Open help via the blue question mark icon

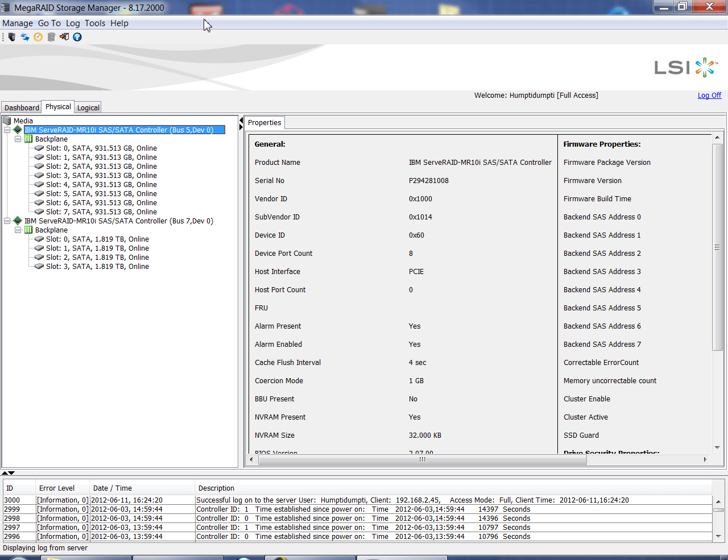[77, 37]
